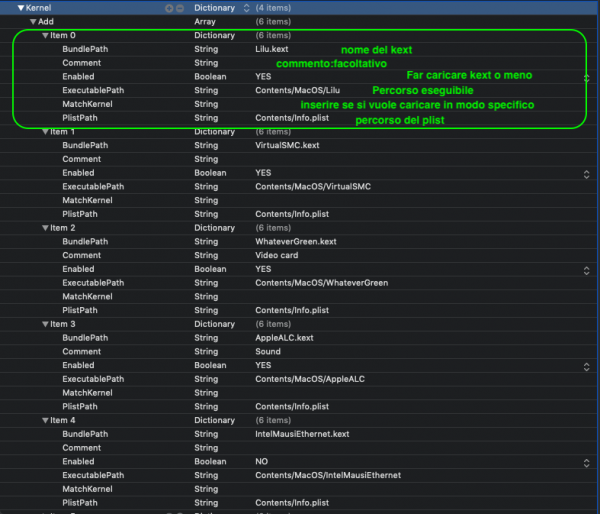
Task: Click the NO value of Item 4 Enabled
Action: (x=261, y=462)
